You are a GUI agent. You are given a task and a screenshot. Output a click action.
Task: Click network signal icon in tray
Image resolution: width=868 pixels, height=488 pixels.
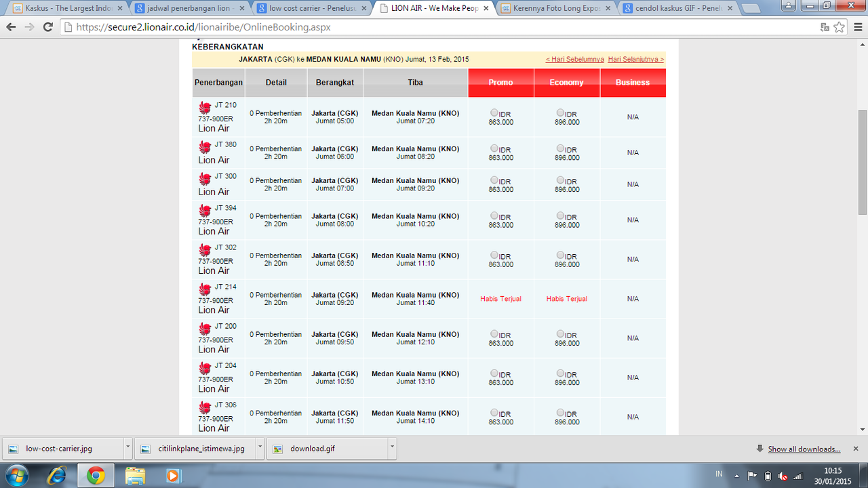click(798, 476)
